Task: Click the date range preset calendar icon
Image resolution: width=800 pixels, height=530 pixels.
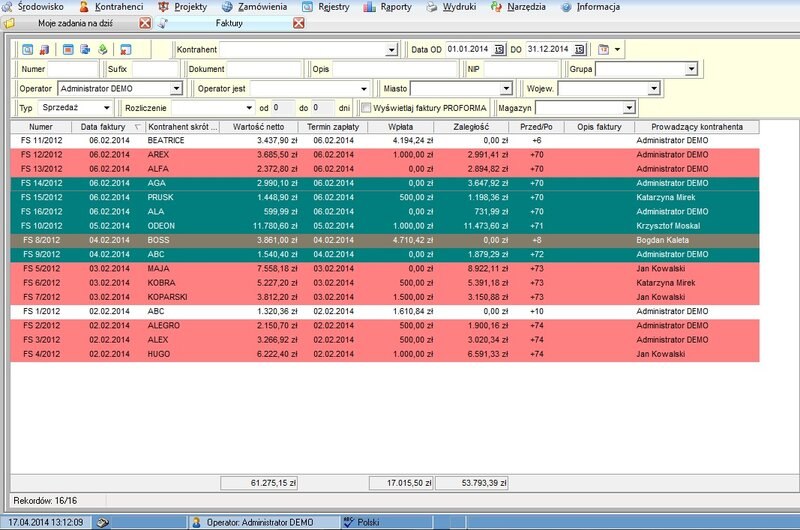Action: tap(604, 49)
